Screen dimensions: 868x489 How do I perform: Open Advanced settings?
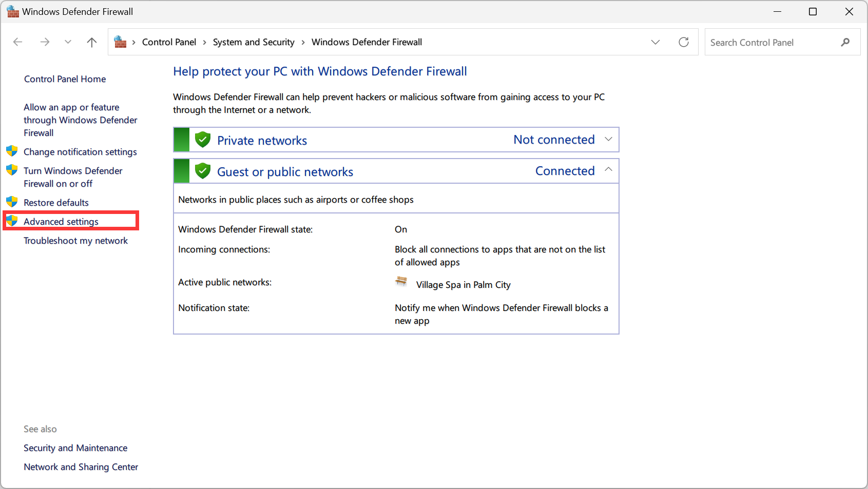click(x=61, y=222)
